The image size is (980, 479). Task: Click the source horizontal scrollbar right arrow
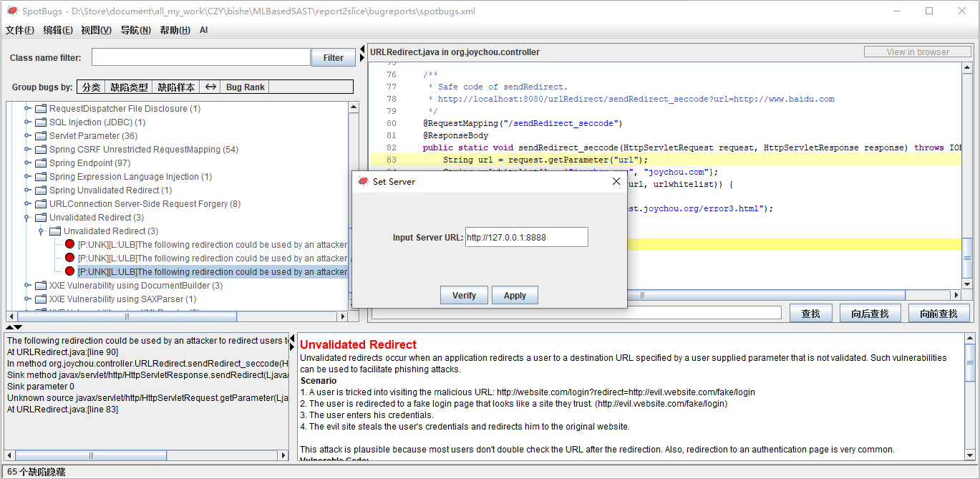(x=956, y=295)
